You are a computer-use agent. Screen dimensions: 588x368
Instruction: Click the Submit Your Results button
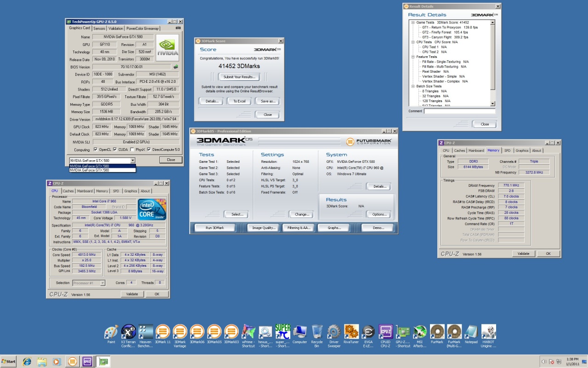[x=239, y=77]
